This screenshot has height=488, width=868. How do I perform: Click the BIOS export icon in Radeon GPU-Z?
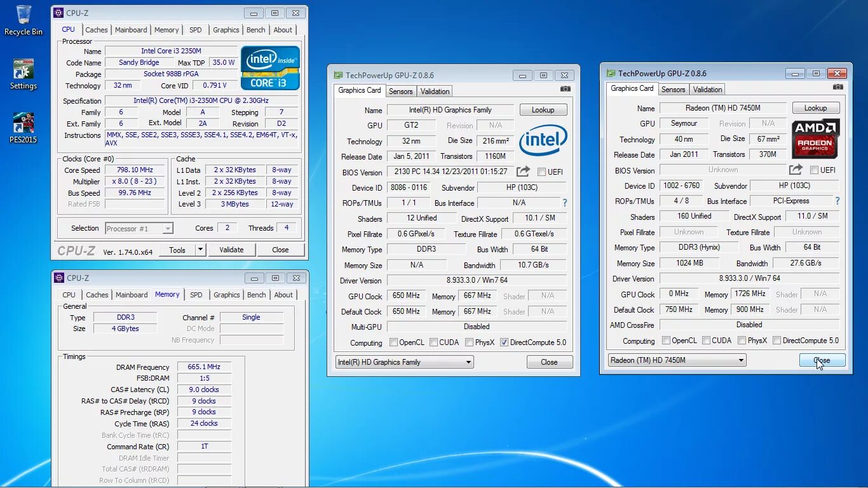coord(796,170)
